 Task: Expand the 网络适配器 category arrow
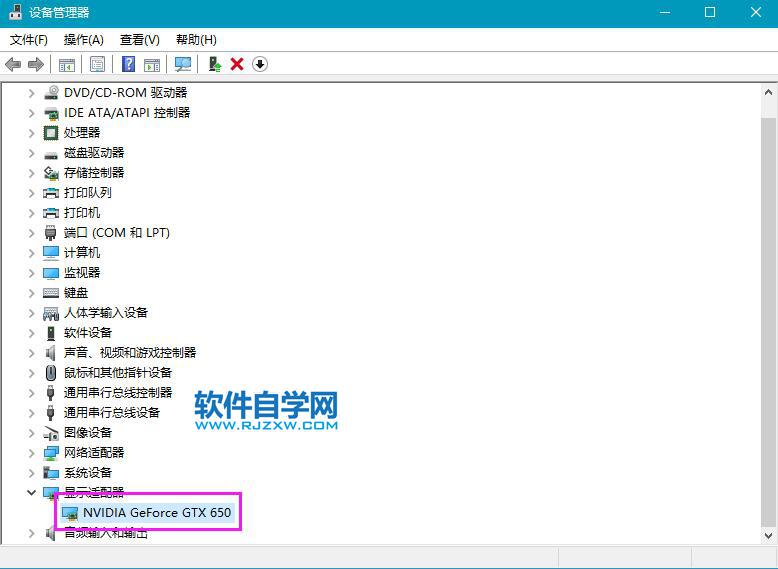[31, 453]
